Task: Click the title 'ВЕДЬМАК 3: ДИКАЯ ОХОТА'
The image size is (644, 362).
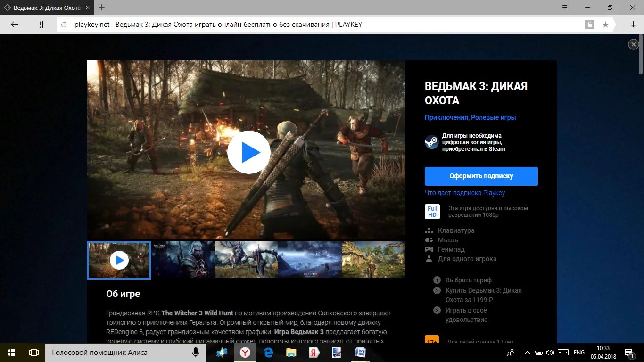Action: pos(476,93)
